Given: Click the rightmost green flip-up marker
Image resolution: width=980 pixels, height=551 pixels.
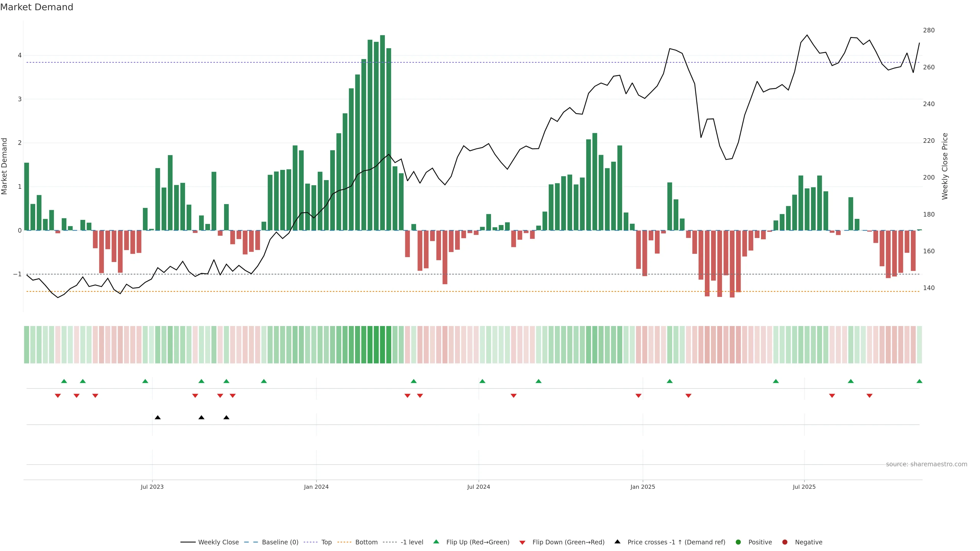Looking at the screenshot, I should click(x=919, y=381).
